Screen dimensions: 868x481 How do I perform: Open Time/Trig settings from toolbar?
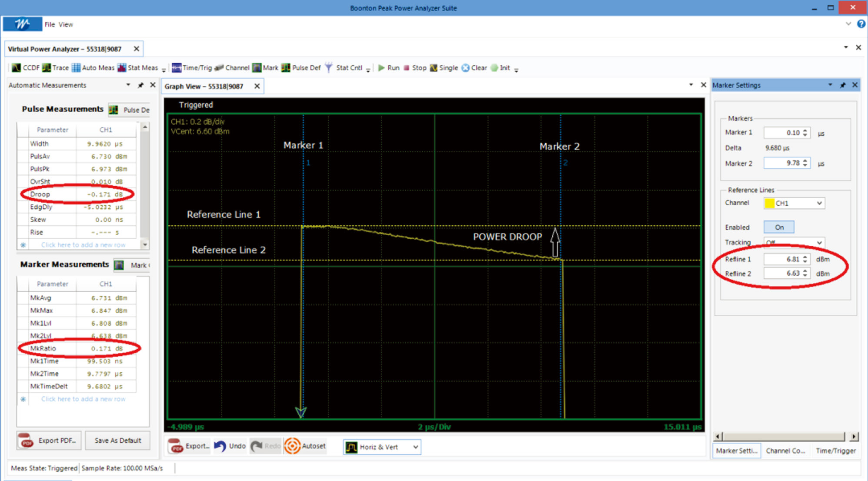[177, 68]
